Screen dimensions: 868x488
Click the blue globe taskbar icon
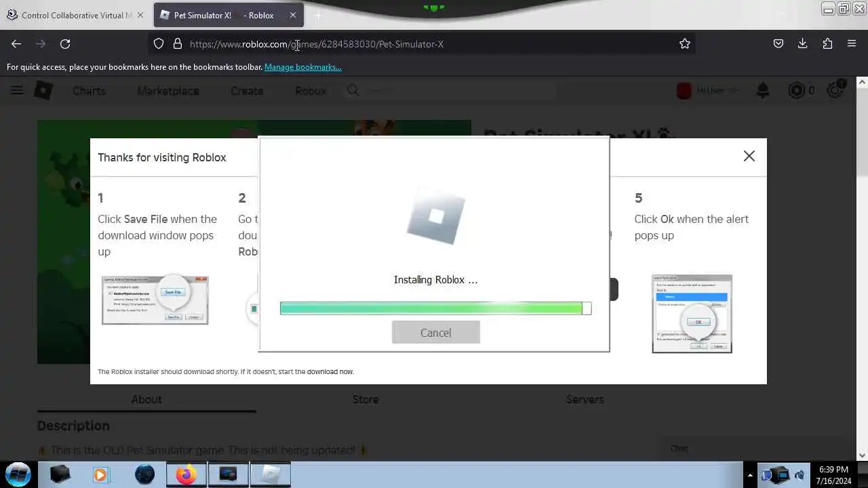144,474
